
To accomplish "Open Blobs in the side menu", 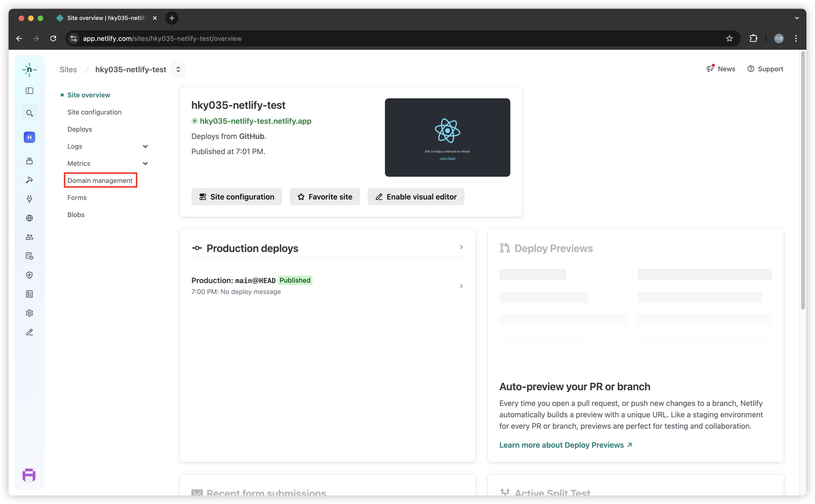I will [76, 215].
